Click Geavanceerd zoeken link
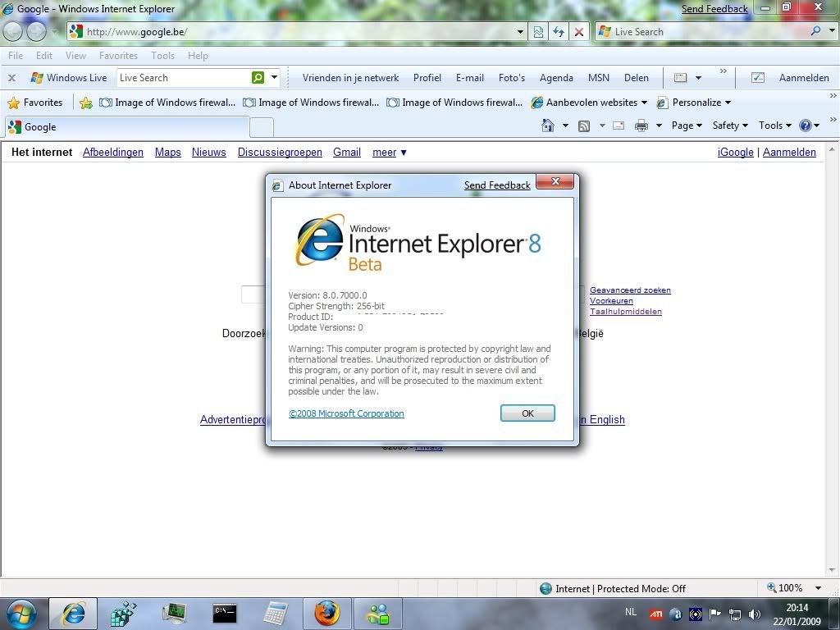The image size is (840, 630). [630, 290]
